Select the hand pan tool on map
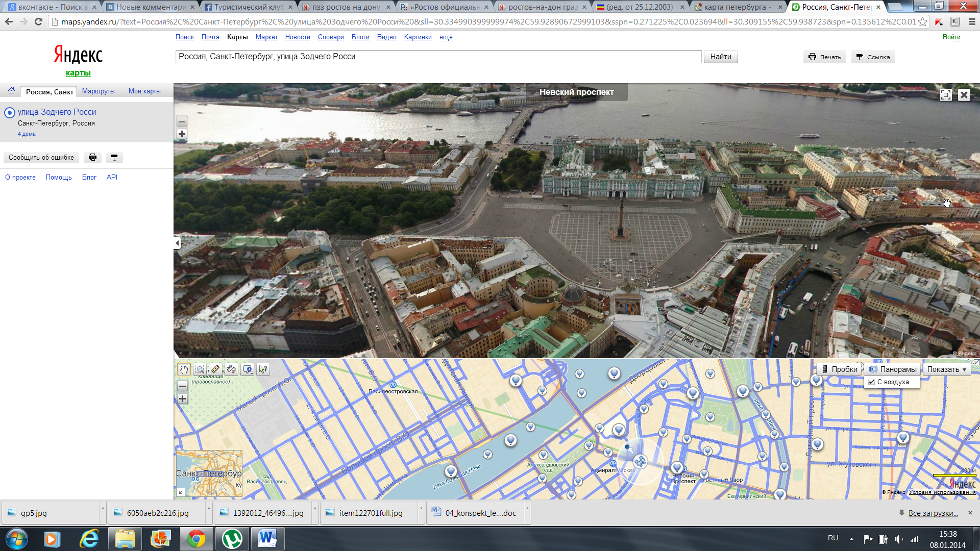Image resolution: width=980 pixels, height=551 pixels. pos(183,369)
